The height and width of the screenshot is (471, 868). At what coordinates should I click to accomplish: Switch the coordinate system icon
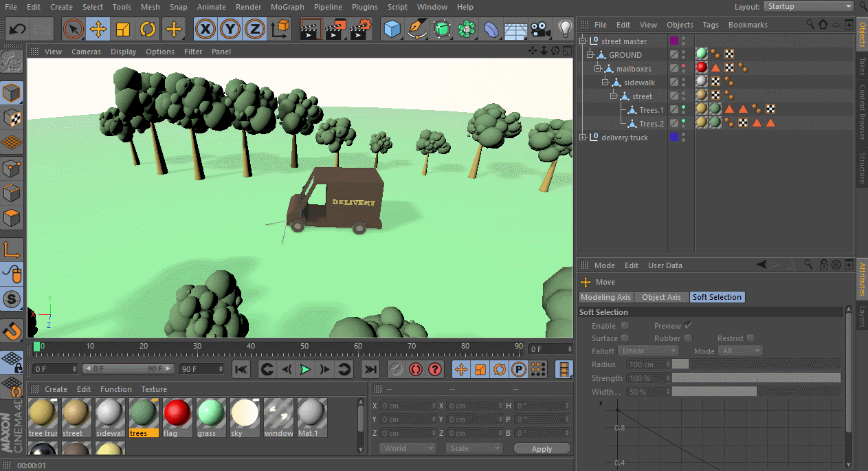click(x=280, y=29)
